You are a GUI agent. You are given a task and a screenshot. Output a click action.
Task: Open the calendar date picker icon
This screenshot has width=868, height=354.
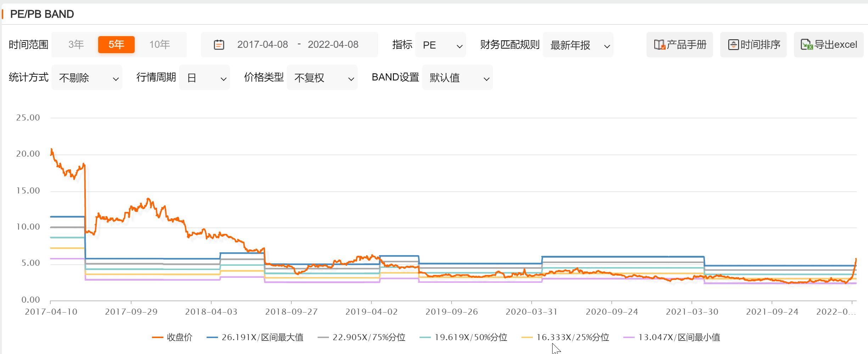coord(219,44)
